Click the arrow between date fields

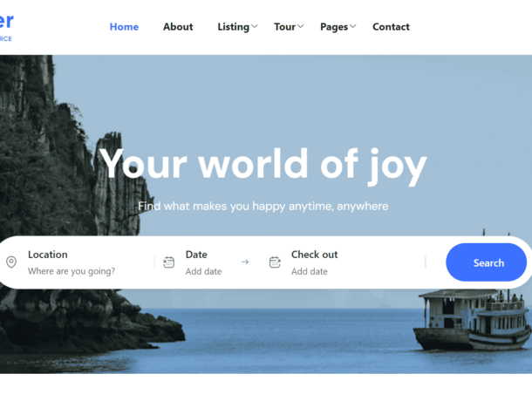[x=245, y=262]
